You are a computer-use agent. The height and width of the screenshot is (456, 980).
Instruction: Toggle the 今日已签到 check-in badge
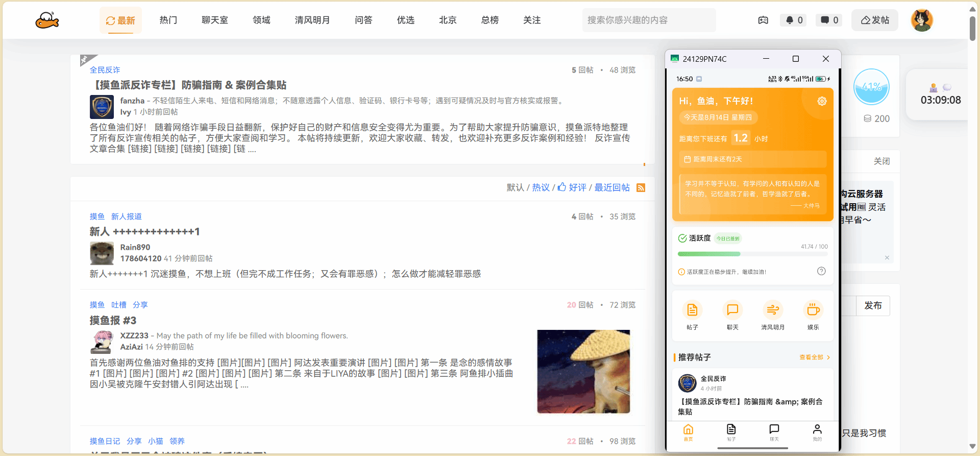727,238
